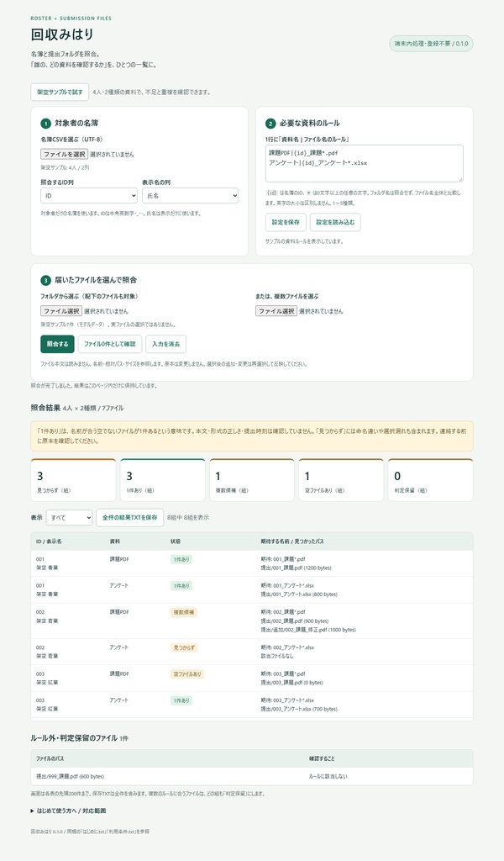
Task: Click 提出/001_アンケート.xlsx (800 bytes) path
Action: (299, 594)
